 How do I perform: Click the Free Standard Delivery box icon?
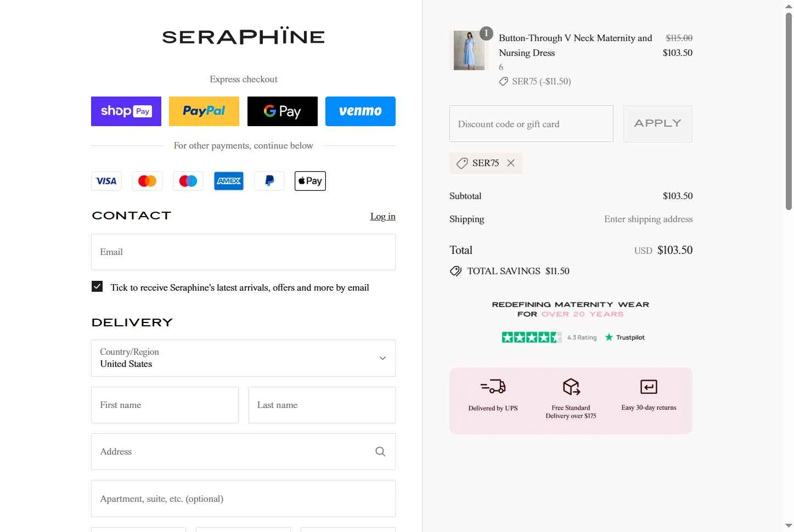[x=571, y=387]
